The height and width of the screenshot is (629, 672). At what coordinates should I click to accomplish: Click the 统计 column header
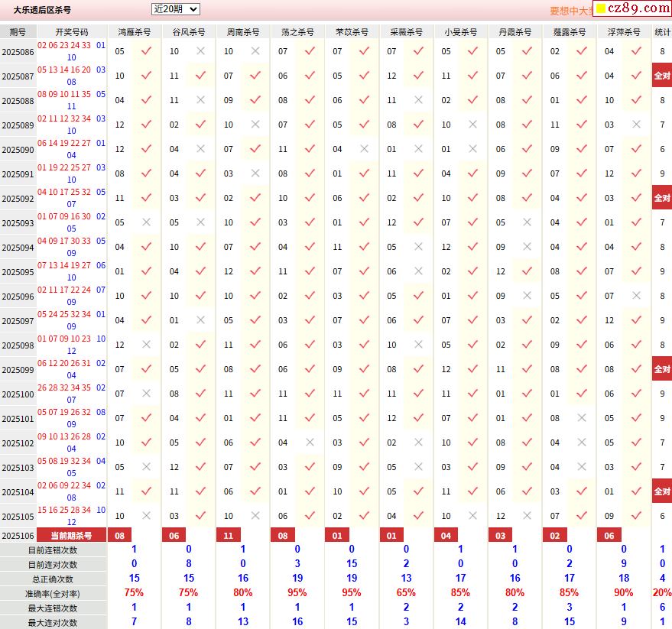[x=662, y=31]
